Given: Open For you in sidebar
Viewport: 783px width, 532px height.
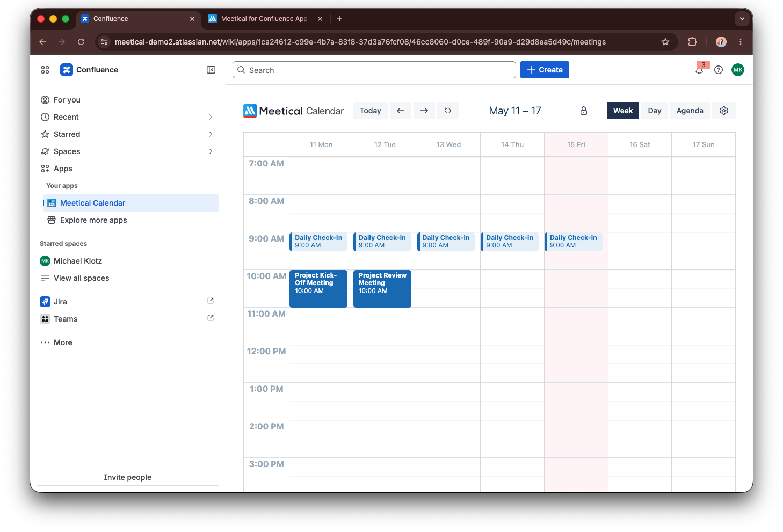Looking at the screenshot, I should point(128,100).
